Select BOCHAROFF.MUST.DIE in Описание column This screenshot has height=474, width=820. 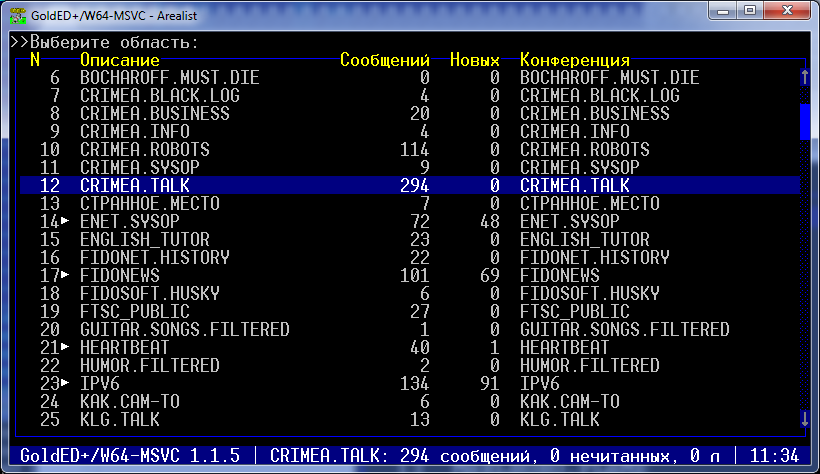[169, 77]
